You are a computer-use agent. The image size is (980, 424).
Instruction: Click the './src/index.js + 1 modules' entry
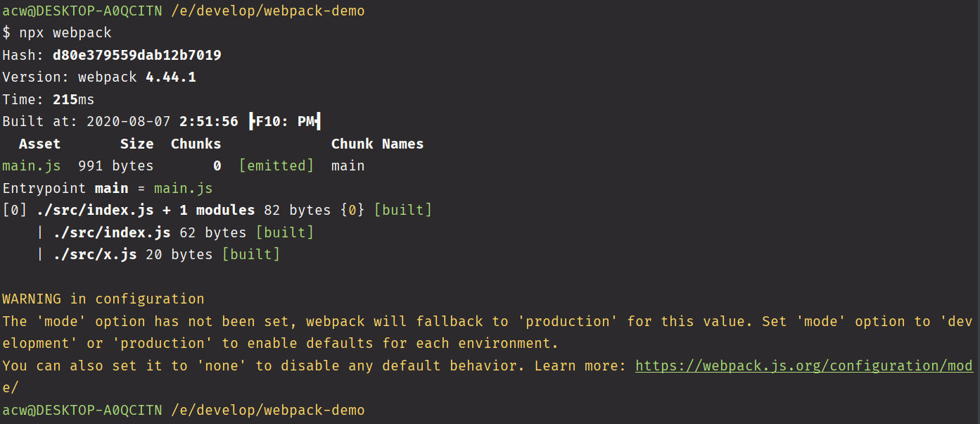(x=146, y=211)
